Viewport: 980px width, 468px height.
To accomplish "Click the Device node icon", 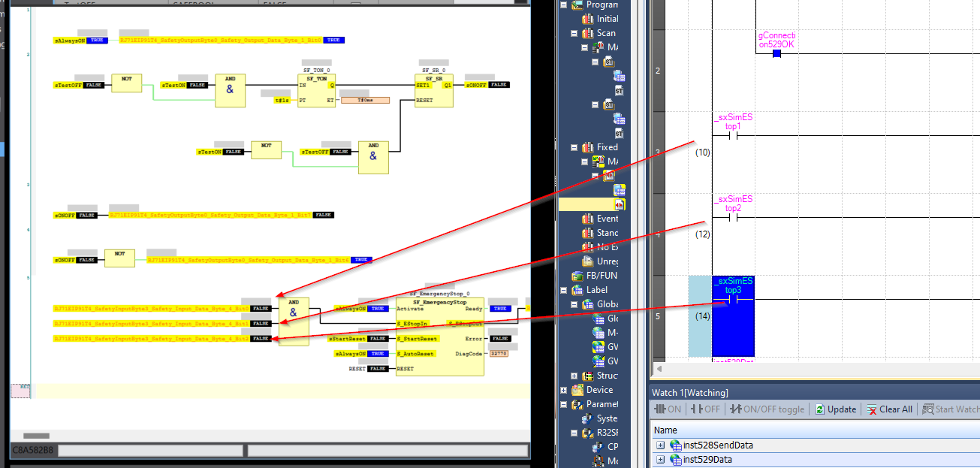I will (577, 390).
